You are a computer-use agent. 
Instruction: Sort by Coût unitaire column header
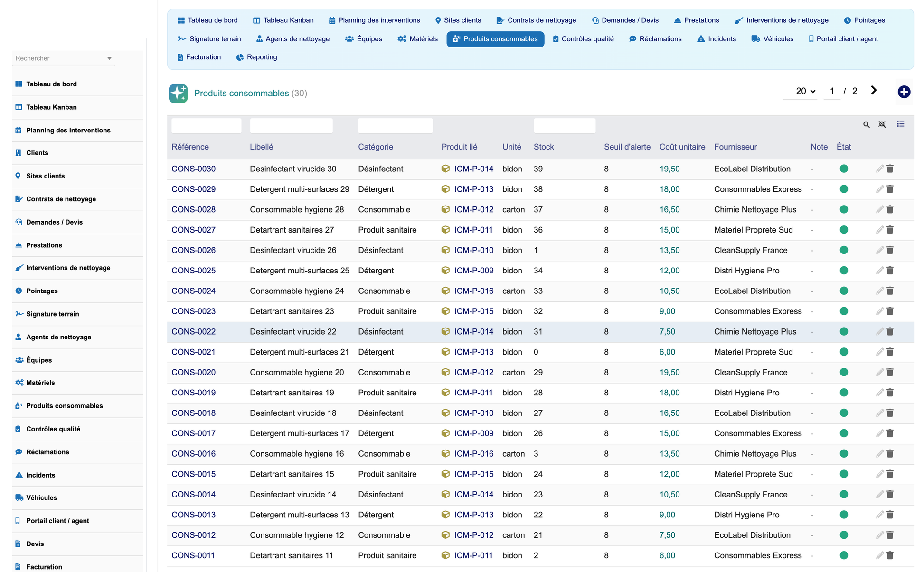(x=682, y=147)
